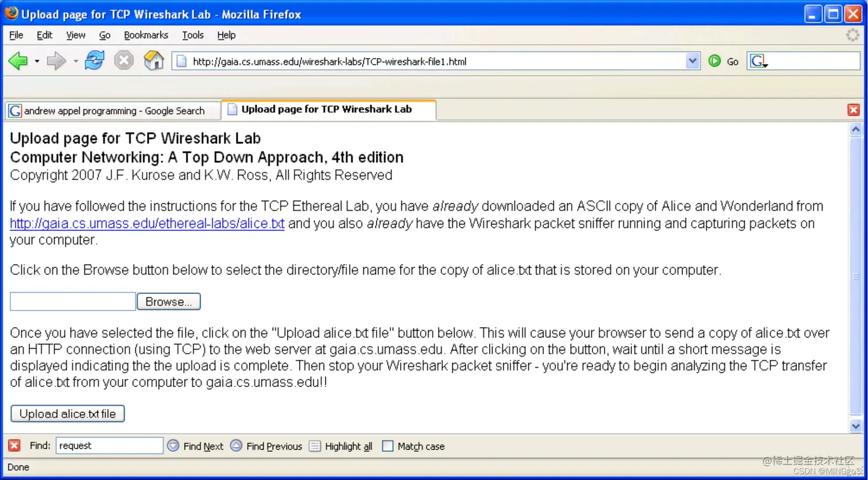Click the Upload alice.txt file button
The height and width of the screenshot is (480, 868).
(x=68, y=413)
